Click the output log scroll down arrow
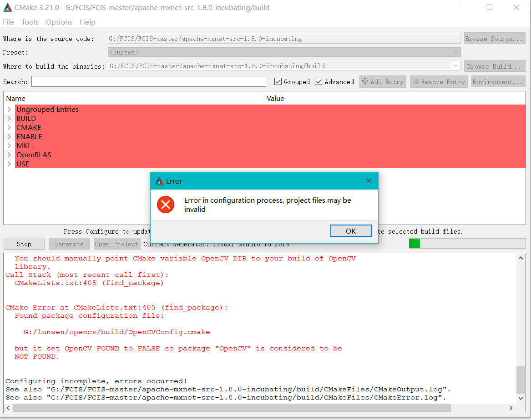The image size is (531, 420). click(x=521, y=398)
